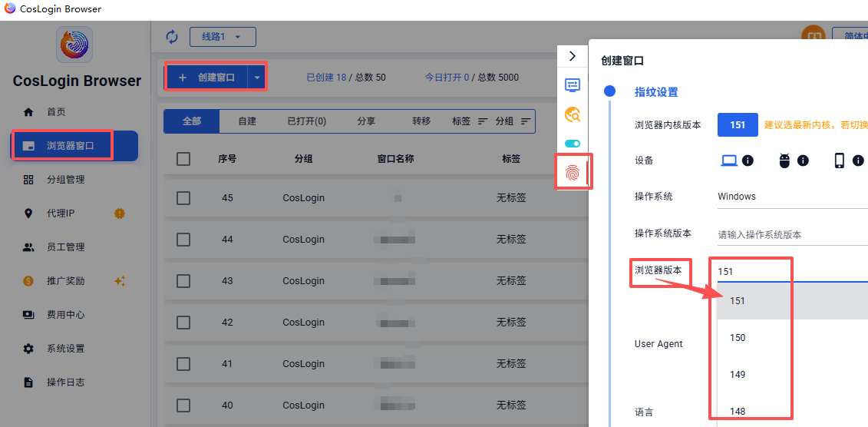Choose 149 from the version list
This screenshot has width=868, height=427.
793,374
